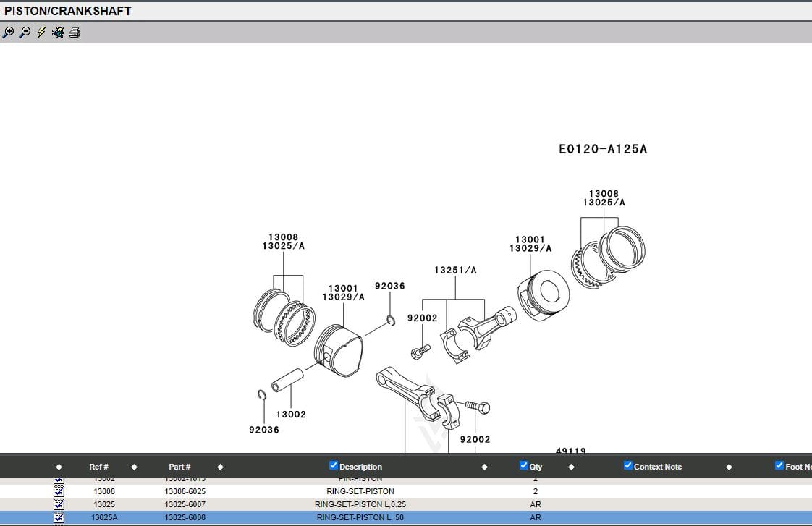This screenshot has width=812, height=526.
Task: Disable the Context Note column checkbox
Action: [x=628, y=465]
